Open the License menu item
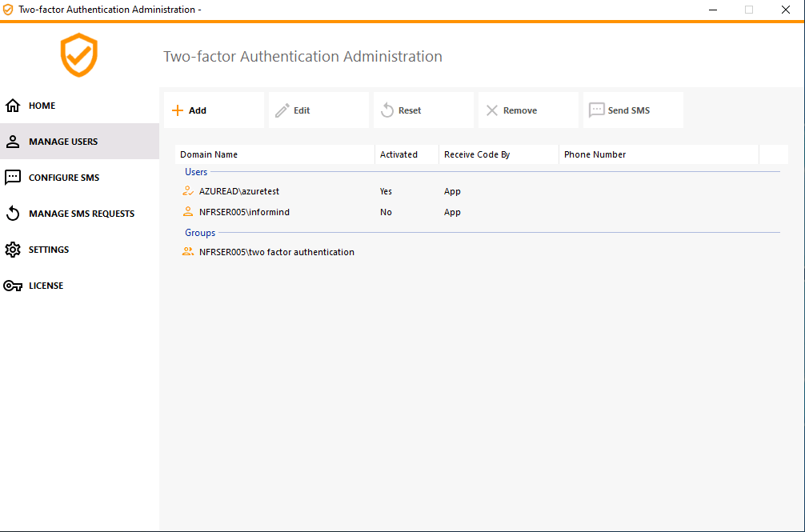805x532 pixels. pyautogui.click(x=46, y=286)
